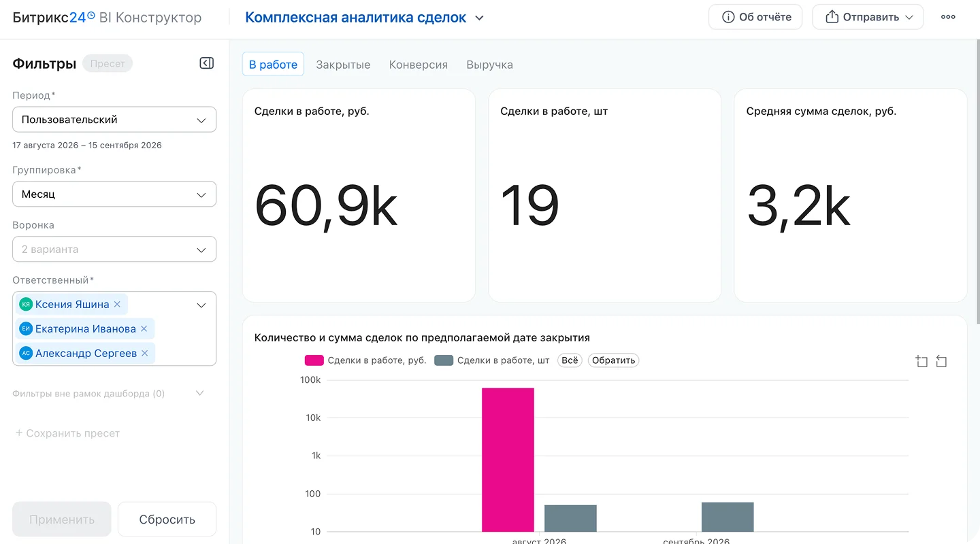Open the Отправить share dropdown
This screenshot has width=980, height=544.
point(868,17)
